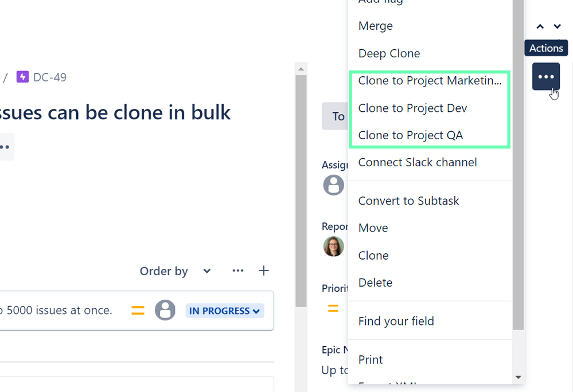573x392 pixels.
Task: Click the orange medium Priority icon
Action: pyautogui.click(x=333, y=308)
